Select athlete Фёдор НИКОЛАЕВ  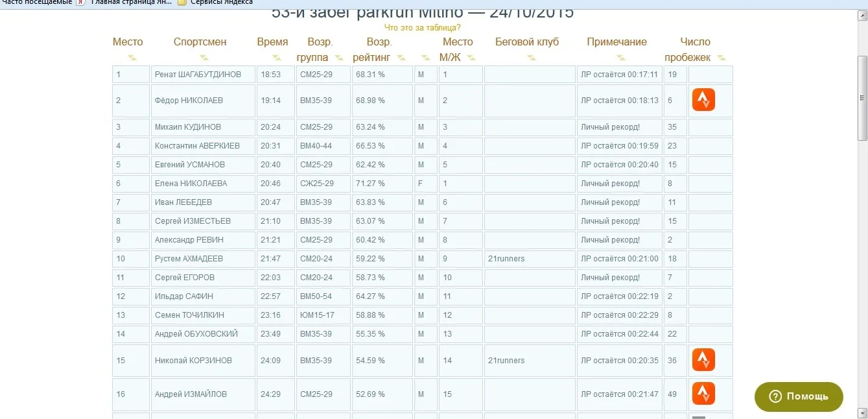click(x=189, y=101)
